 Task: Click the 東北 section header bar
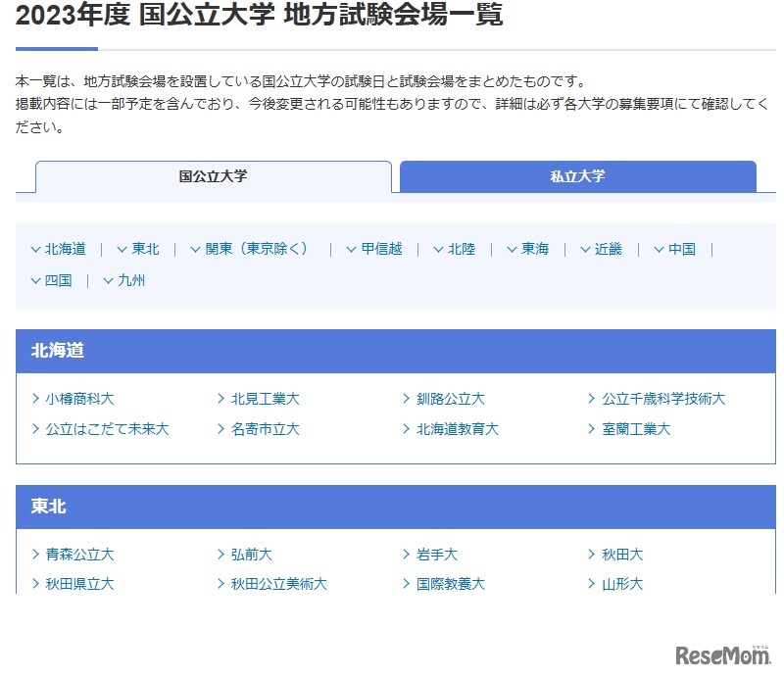point(396,507)
